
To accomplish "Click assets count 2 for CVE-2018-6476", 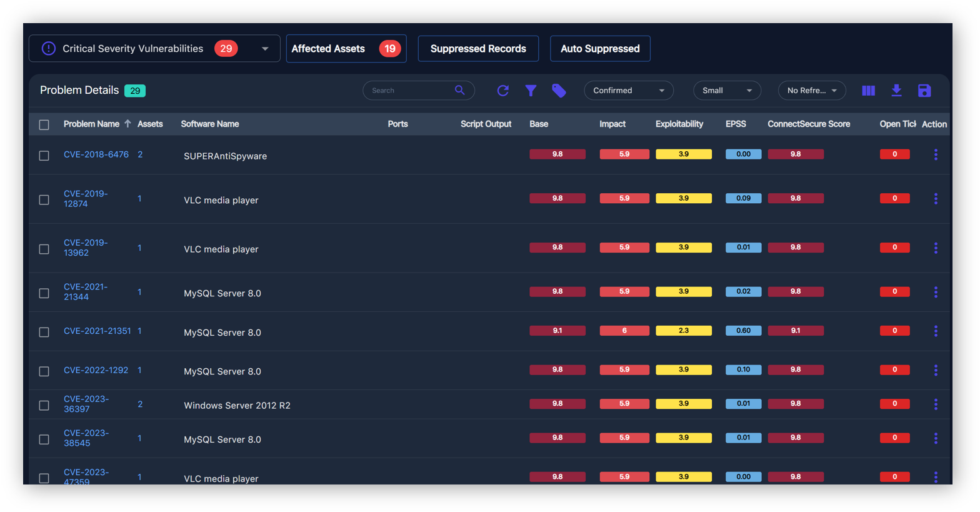I will click(140, 154).
